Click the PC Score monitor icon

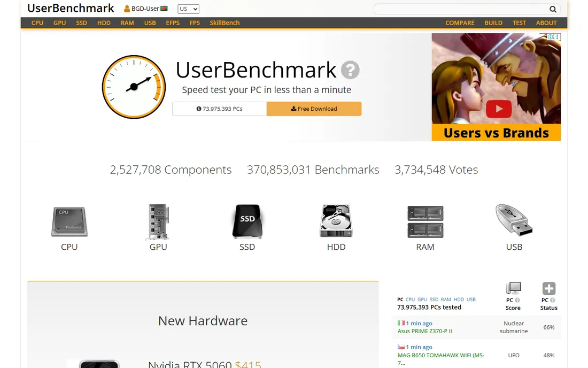point(513,288)
